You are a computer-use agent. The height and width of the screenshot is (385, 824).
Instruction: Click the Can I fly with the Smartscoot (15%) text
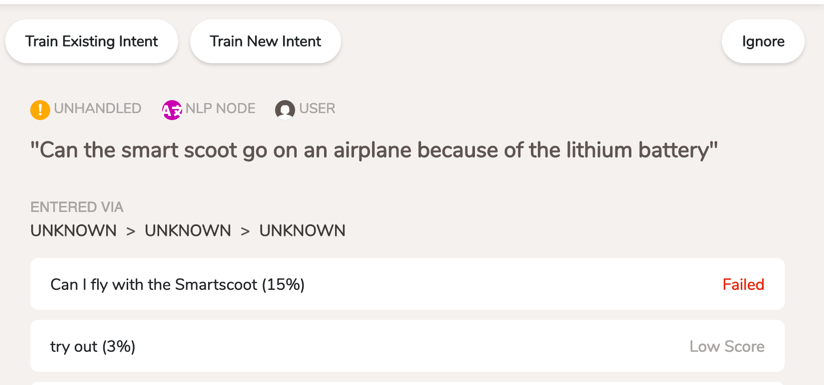coord(178,285)
